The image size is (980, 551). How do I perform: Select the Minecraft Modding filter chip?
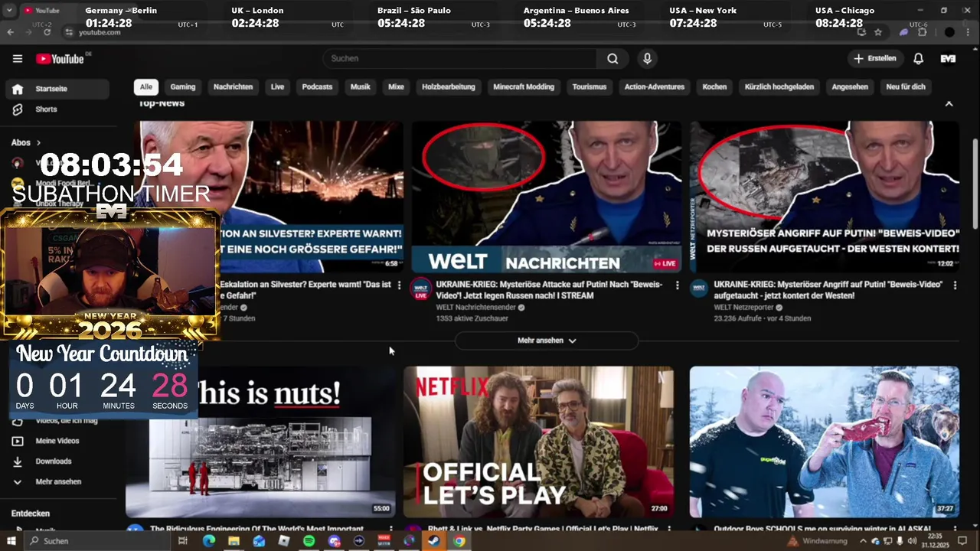click(x=524, y=87)
